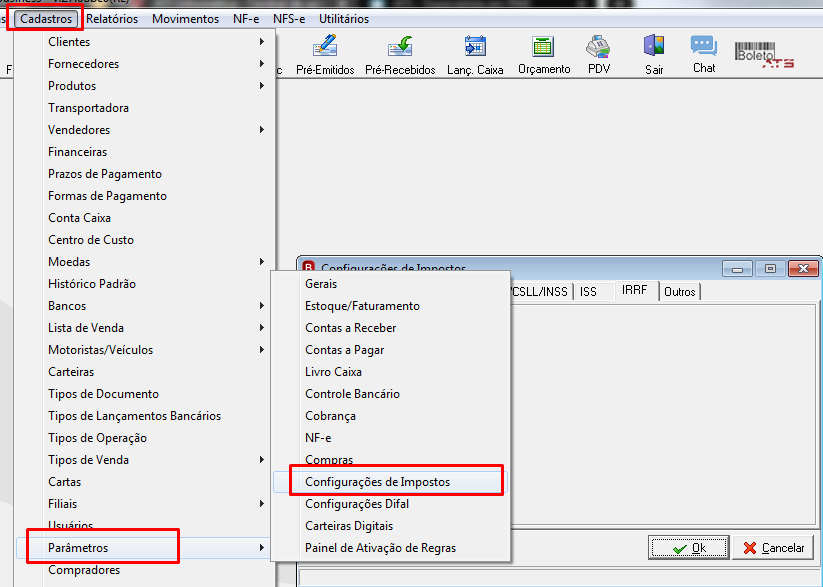Start the PDV cash register icon

(x=598, y=55)
